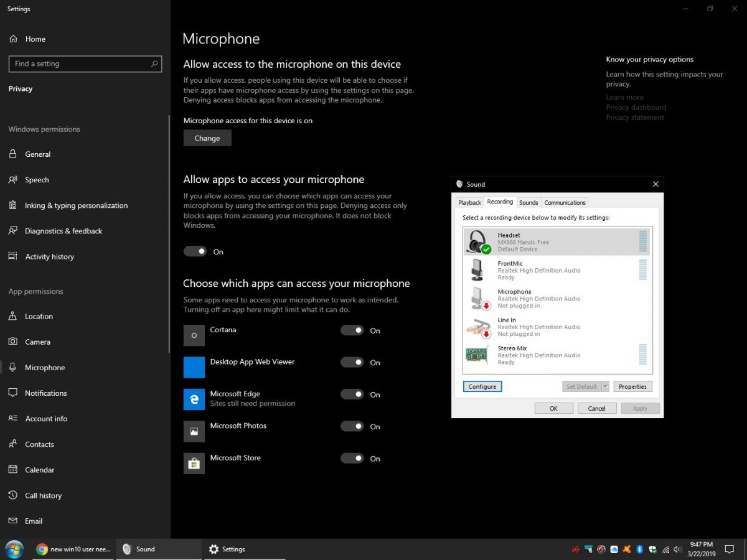Open the Learn more privacy link

tap(625, 97)
